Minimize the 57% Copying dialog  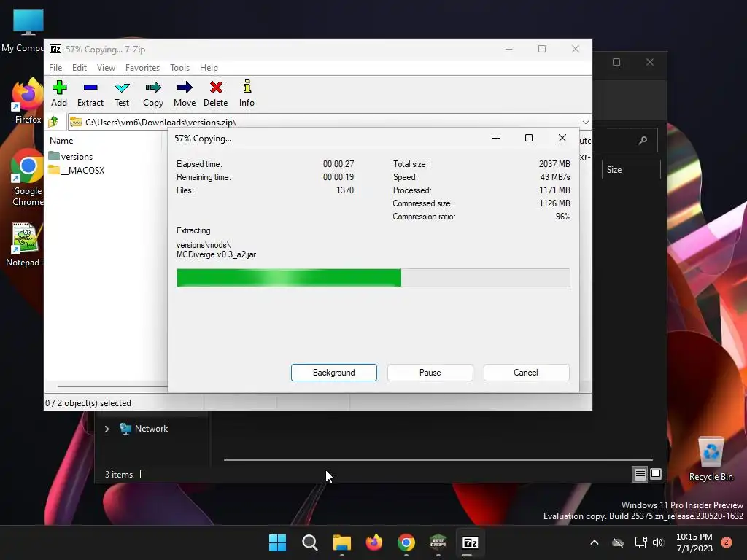(x=496, y=138)
